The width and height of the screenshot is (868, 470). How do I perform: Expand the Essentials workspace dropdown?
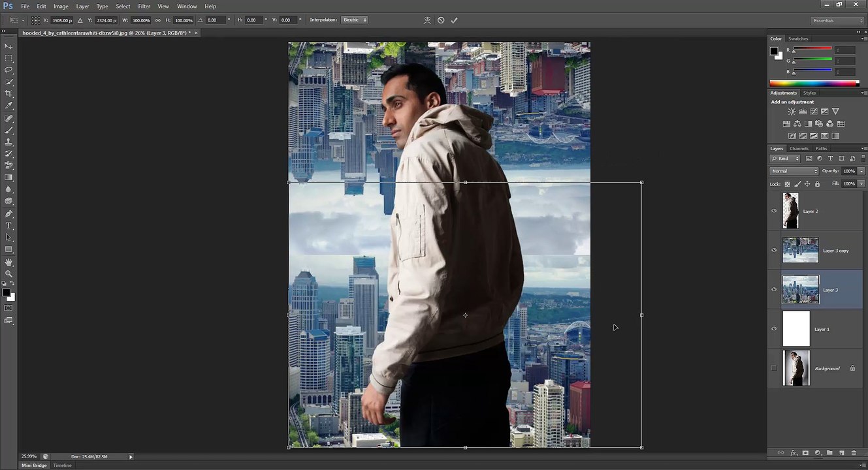(837, 21)
